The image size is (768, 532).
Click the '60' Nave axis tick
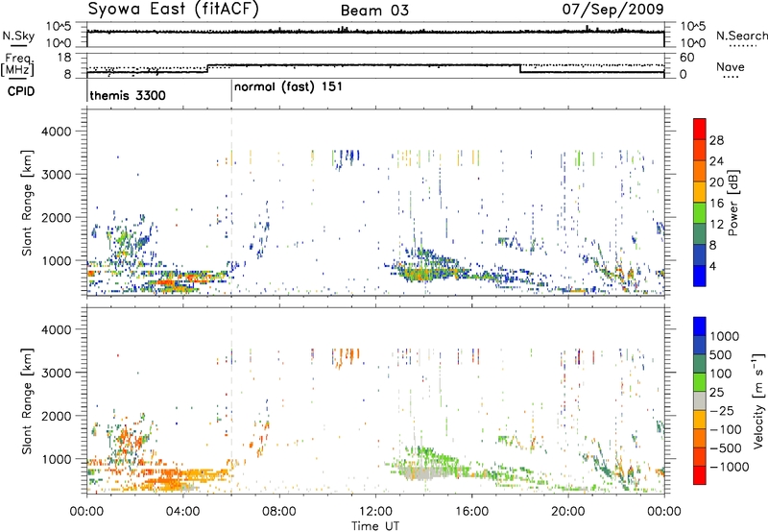(x=687, y=58)
